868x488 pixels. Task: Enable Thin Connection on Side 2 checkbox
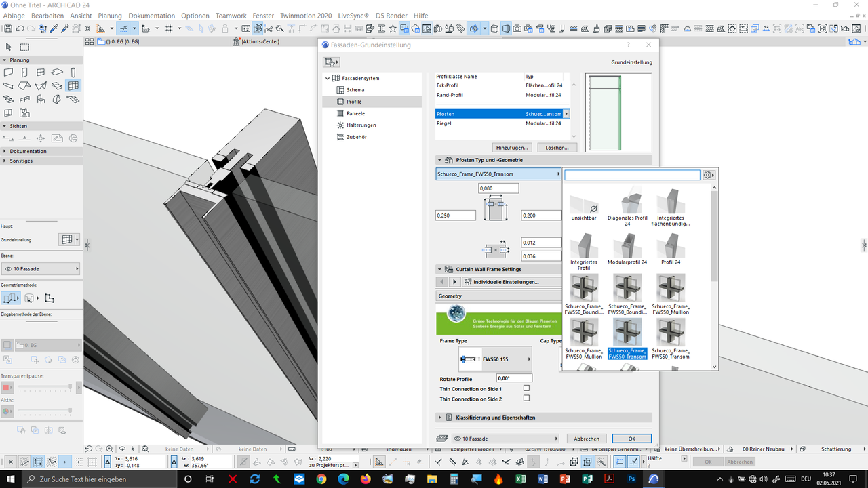click(x=526, y=398)
